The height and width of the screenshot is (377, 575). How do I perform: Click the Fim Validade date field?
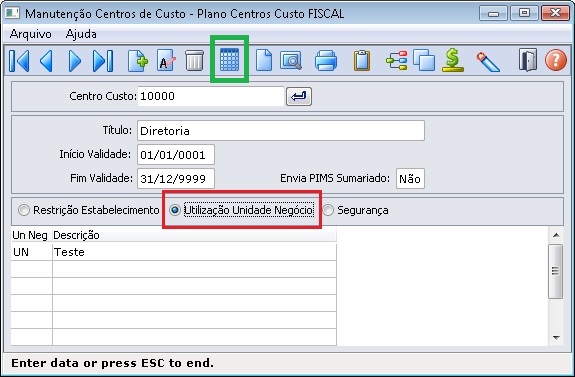pos(176,179)
